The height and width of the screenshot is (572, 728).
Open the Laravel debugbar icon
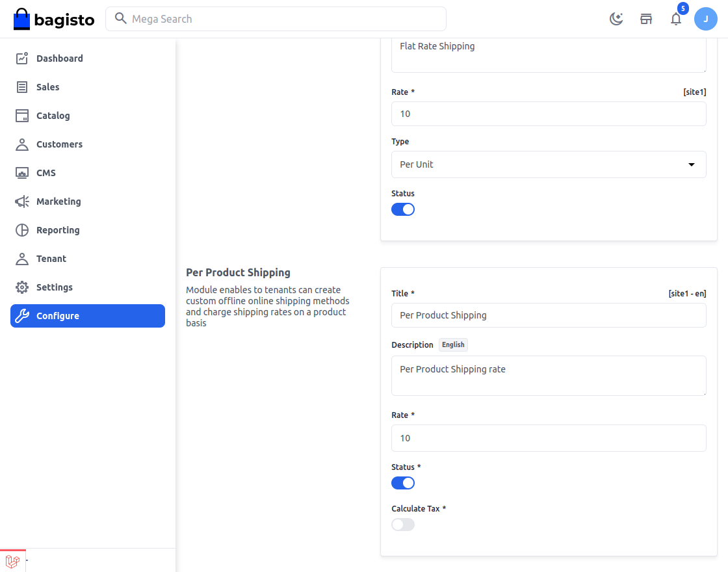12,561
